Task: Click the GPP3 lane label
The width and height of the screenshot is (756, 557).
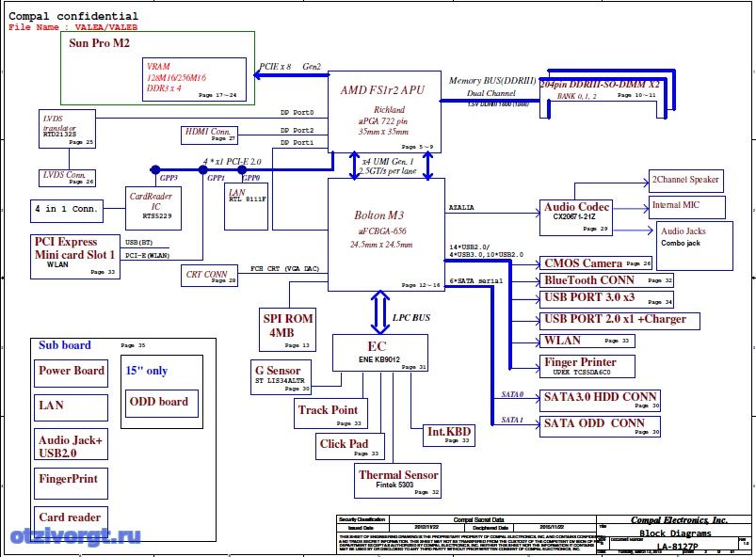Action: click(x=169, y=178)
